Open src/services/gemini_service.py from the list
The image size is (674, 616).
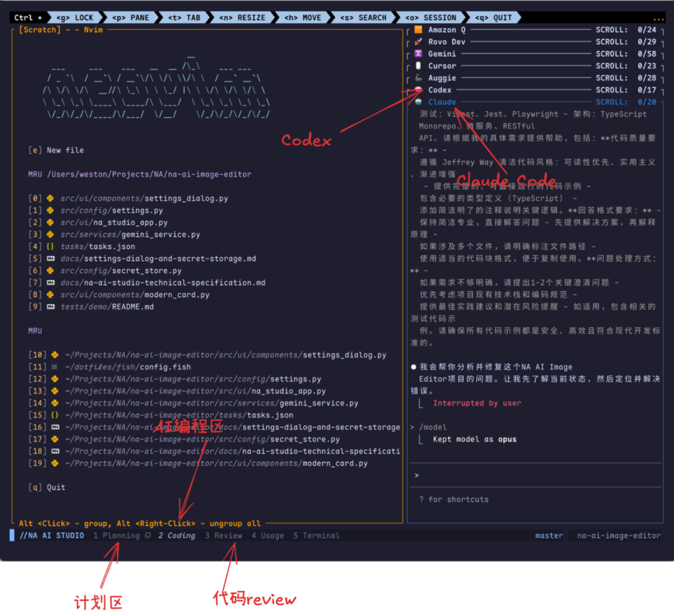(130, 234)
